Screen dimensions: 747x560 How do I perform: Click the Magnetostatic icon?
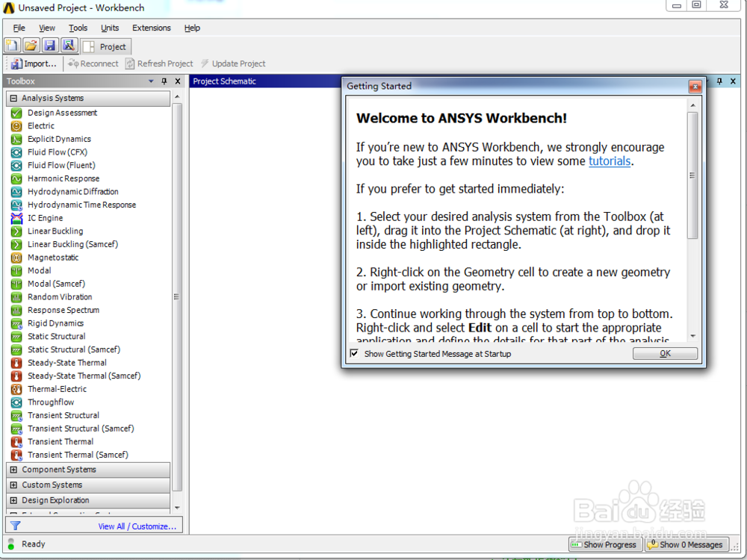pos(16,258)
